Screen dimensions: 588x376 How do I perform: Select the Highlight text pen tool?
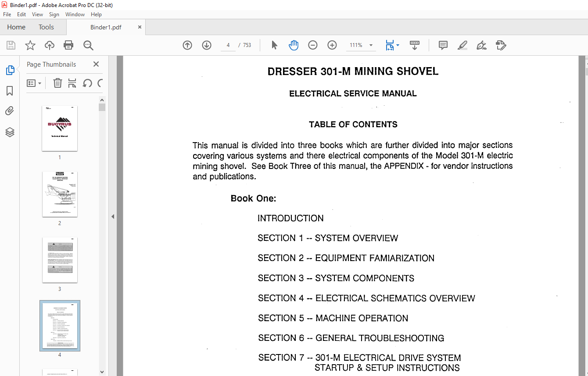point(463,45)
